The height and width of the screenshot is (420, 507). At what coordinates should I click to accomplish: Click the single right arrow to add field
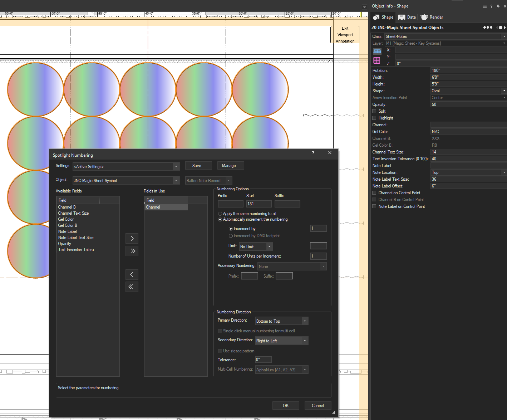[x=132, y=238]
